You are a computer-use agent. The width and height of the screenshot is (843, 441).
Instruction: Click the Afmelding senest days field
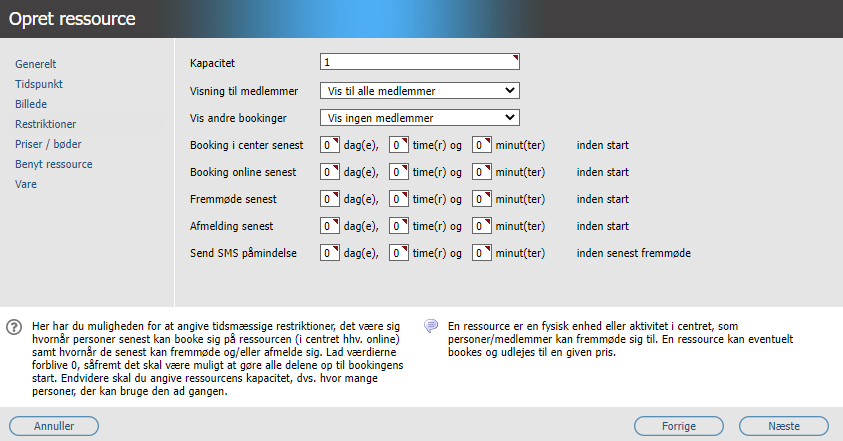(x=330, y=226)
